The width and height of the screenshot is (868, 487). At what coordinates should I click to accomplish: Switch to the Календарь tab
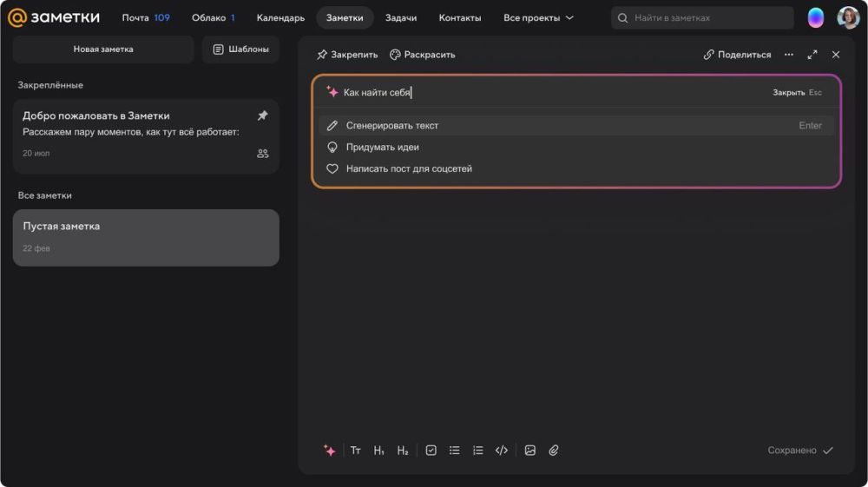[x=280, y=18]
